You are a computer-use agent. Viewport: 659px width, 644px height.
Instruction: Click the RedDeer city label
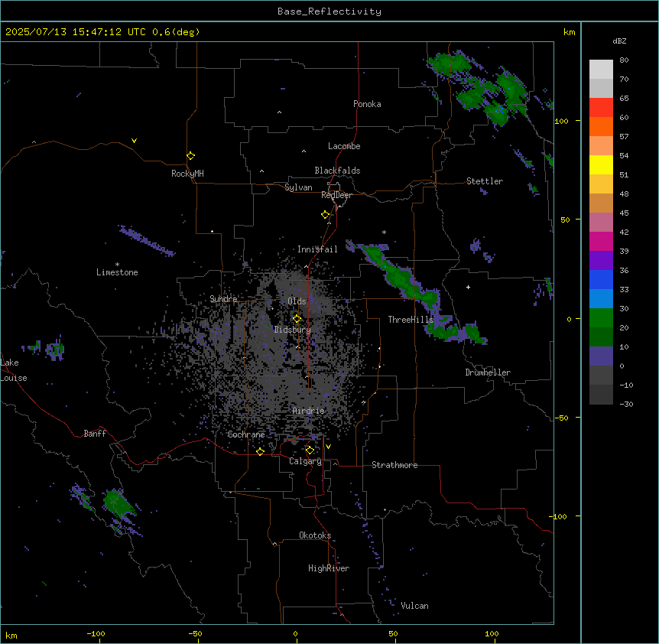click(x=336, y=195)
